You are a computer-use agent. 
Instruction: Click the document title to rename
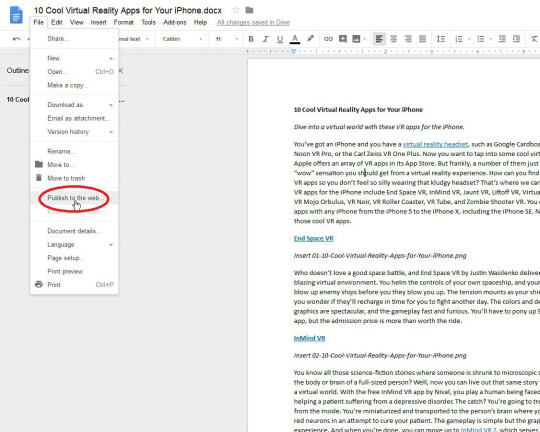(x=128, y=10)
